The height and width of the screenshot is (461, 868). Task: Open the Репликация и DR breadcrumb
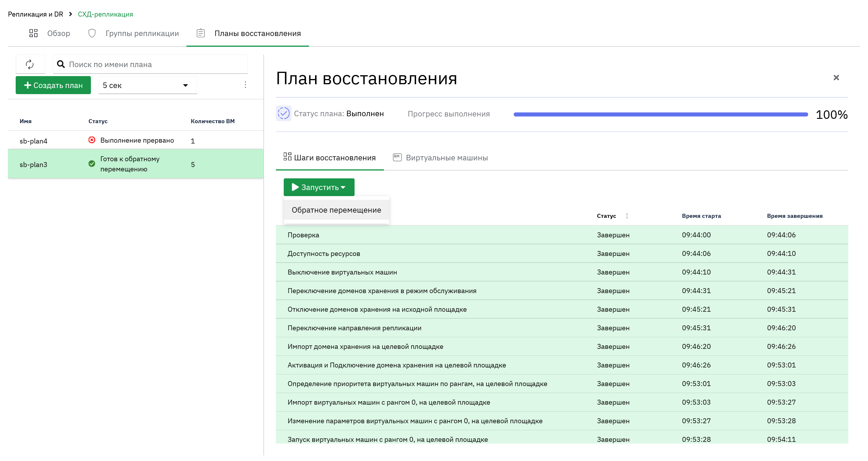click(35, 14)
